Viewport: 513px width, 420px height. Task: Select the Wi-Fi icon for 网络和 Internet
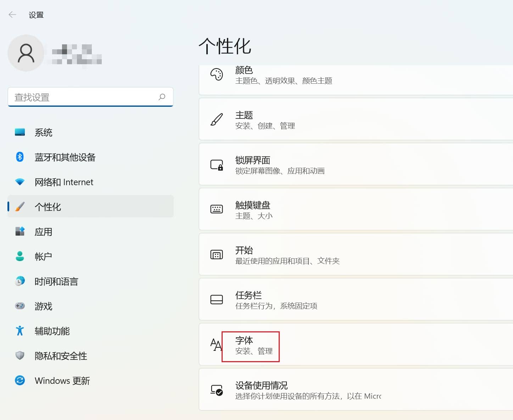pyautogui.click(x=20, y=182)
